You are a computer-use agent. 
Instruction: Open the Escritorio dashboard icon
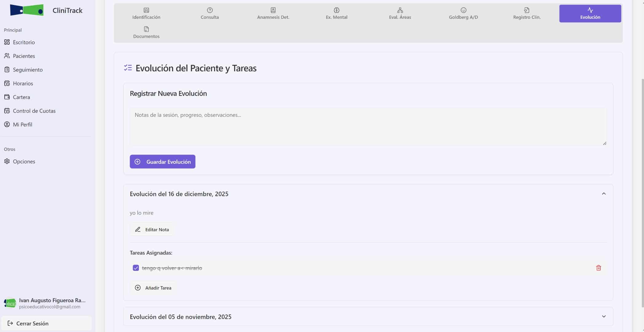(7, 42)
